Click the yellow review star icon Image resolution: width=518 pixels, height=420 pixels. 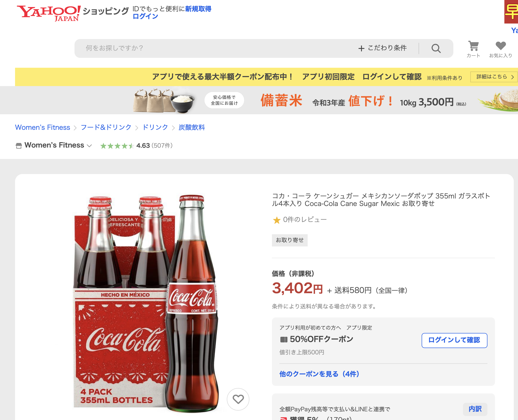(x=276, y=220)
